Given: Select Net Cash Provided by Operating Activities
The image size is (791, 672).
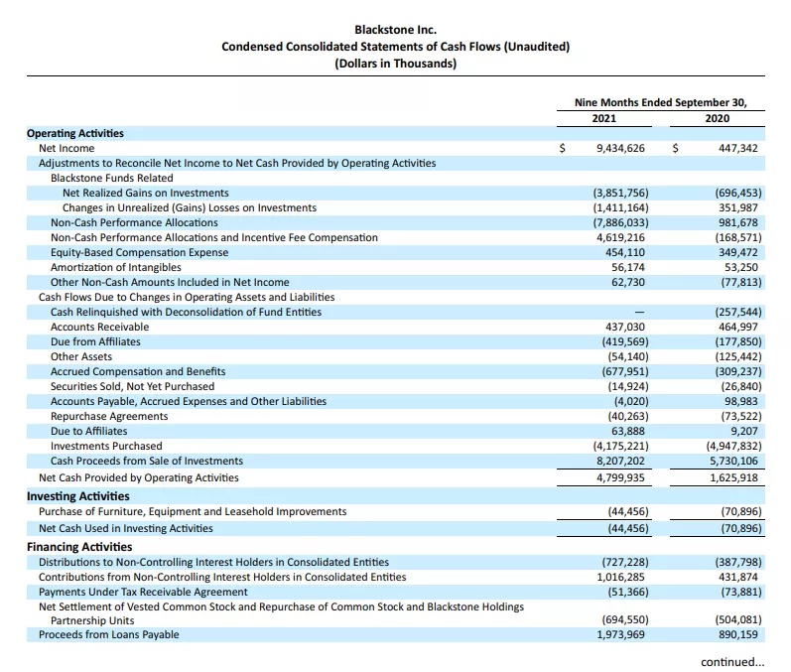Looking at the screenshot, I should pyautogui.click(x=139, y=477).
